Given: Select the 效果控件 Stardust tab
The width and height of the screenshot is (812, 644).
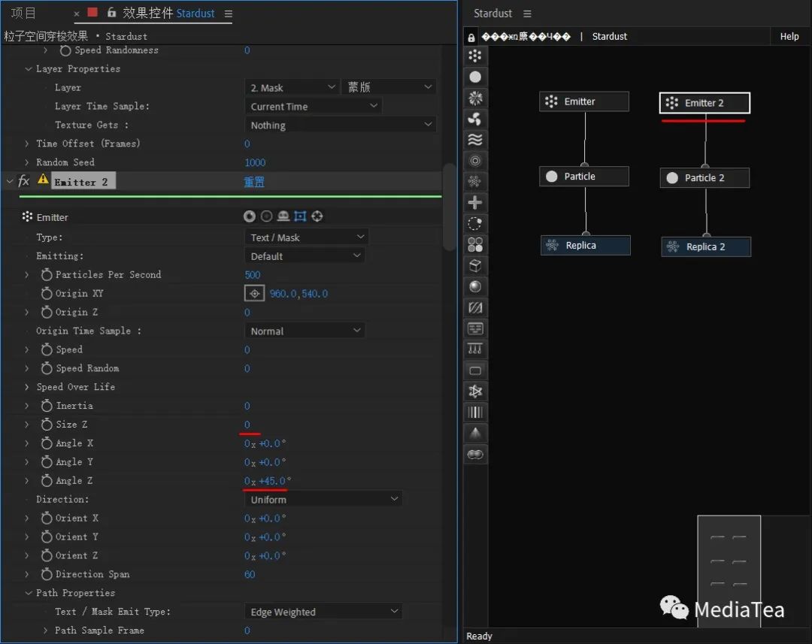Looking at the screenshot, I should (x=168, y=13).
